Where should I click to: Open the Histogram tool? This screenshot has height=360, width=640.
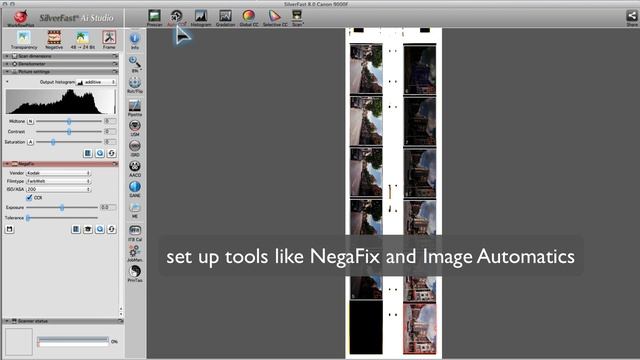(x=201, y=18)
